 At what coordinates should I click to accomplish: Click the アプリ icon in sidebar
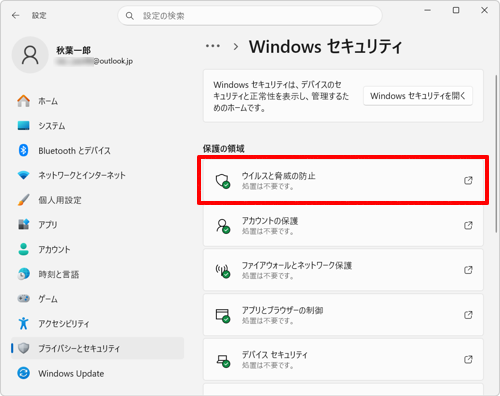[23, 224]
